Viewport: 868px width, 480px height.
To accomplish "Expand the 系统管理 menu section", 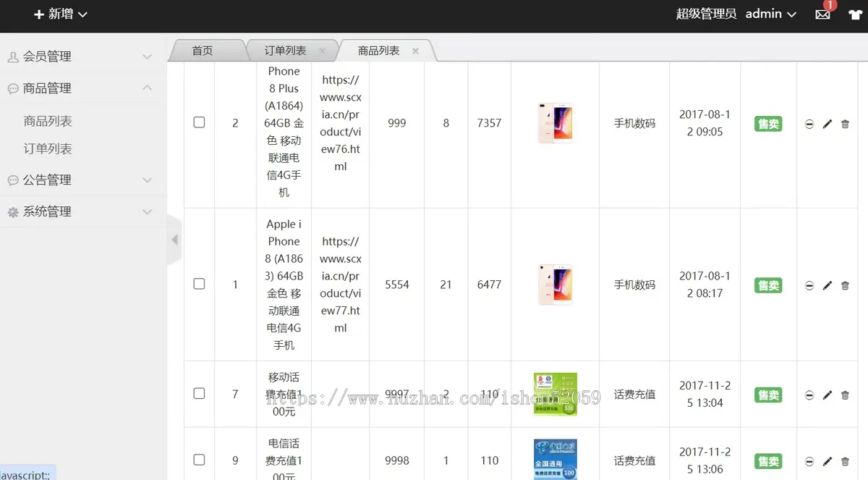I will 80,211.
